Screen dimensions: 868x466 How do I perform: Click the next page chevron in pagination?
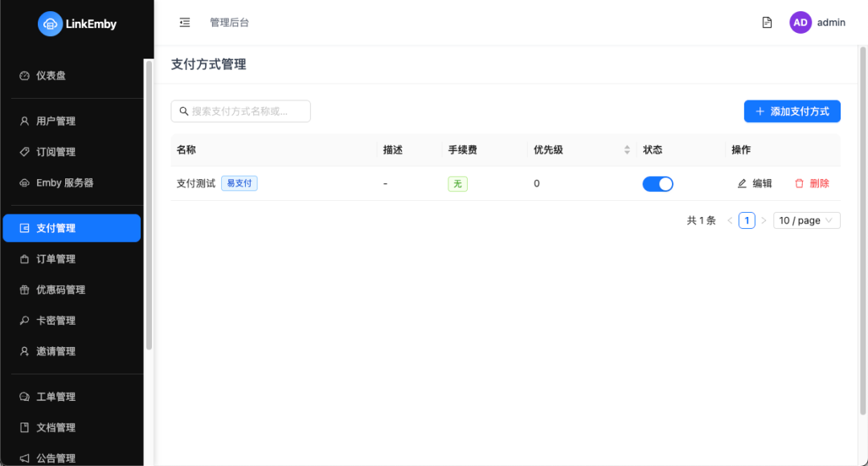pos(764,219)
